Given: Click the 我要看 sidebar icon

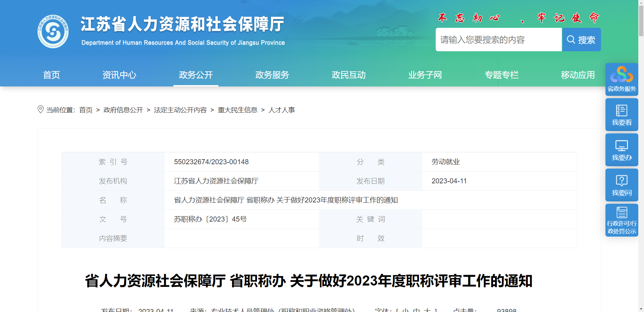Looking at the screenshot, I should [621, 114].
